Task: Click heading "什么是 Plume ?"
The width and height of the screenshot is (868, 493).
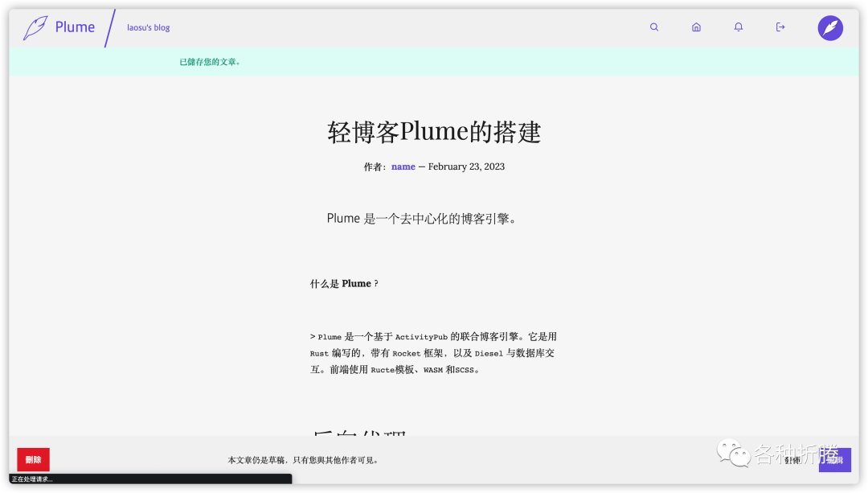Action: (x=344, y=284)
